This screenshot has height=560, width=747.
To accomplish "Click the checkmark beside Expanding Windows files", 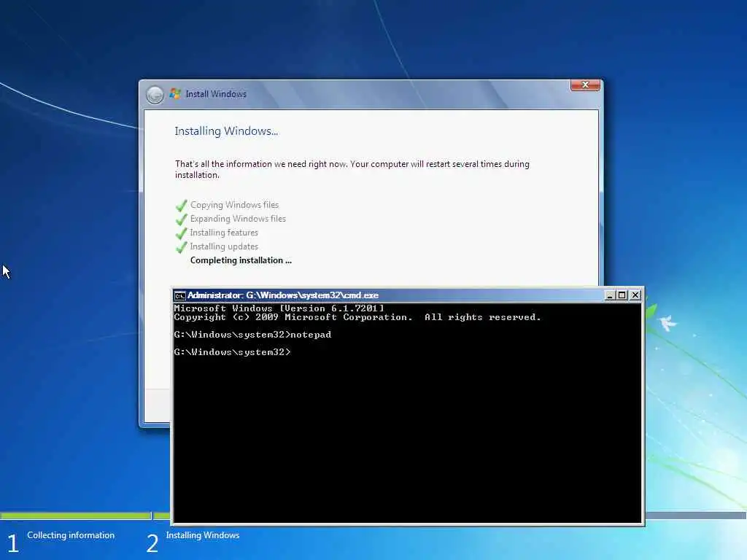I will pos(181,219).
